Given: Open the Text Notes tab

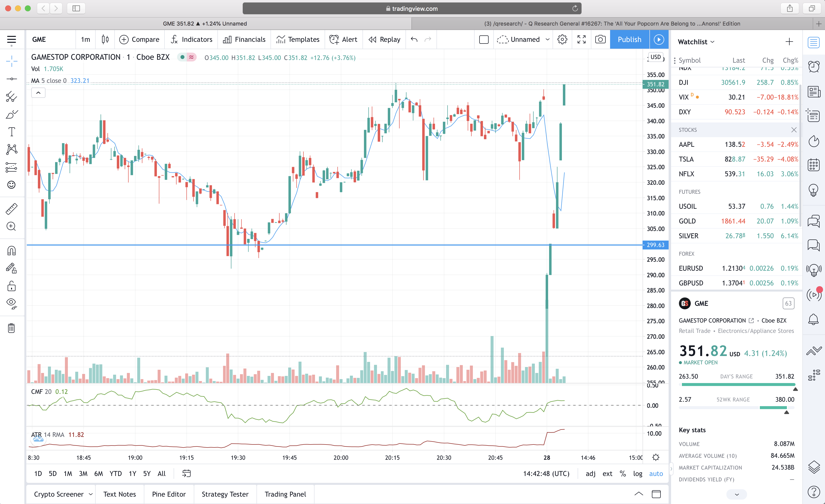Looking at the screenshot, I should pos(120,494).
